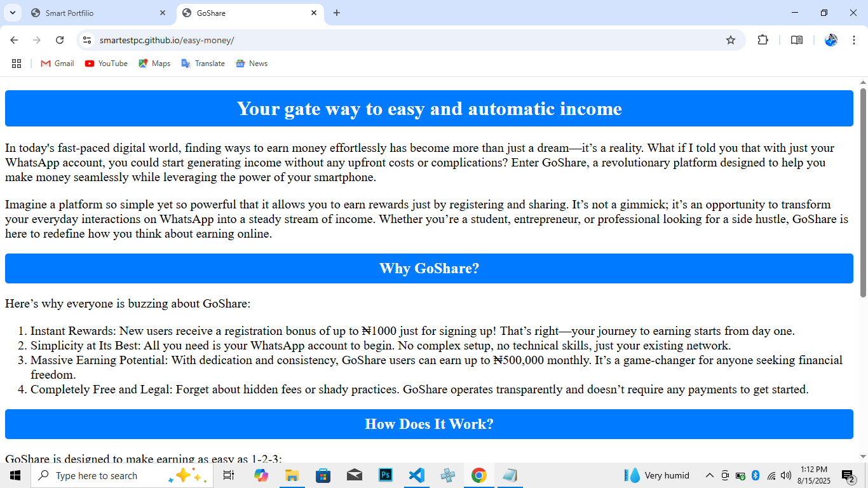Image resolution: width=868 pixels, height=488 pixels.
Task: Open Photoshop from the taskbar
Action: [x=385, y=475]
